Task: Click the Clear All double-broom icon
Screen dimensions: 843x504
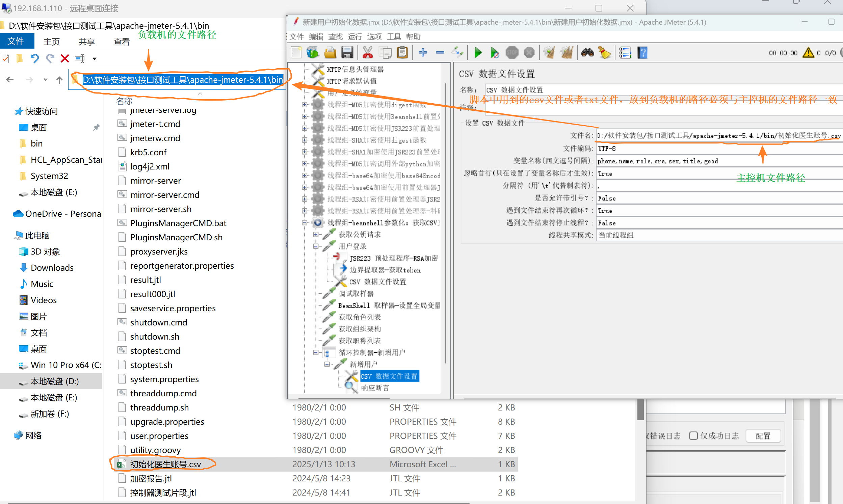Action: [567, 53]
